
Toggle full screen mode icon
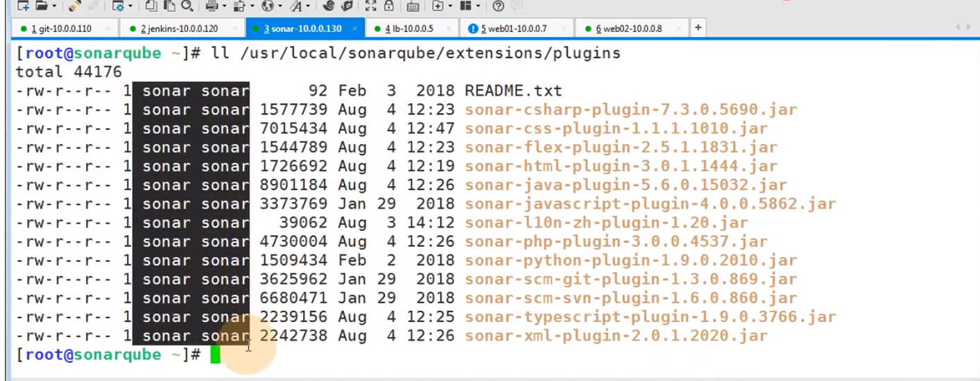point(371,6)
